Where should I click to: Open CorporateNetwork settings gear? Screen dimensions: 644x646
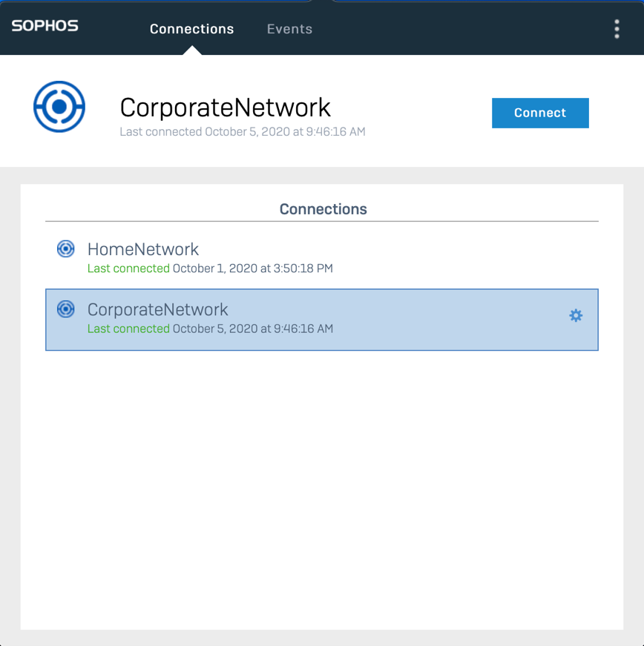(576, 316)
